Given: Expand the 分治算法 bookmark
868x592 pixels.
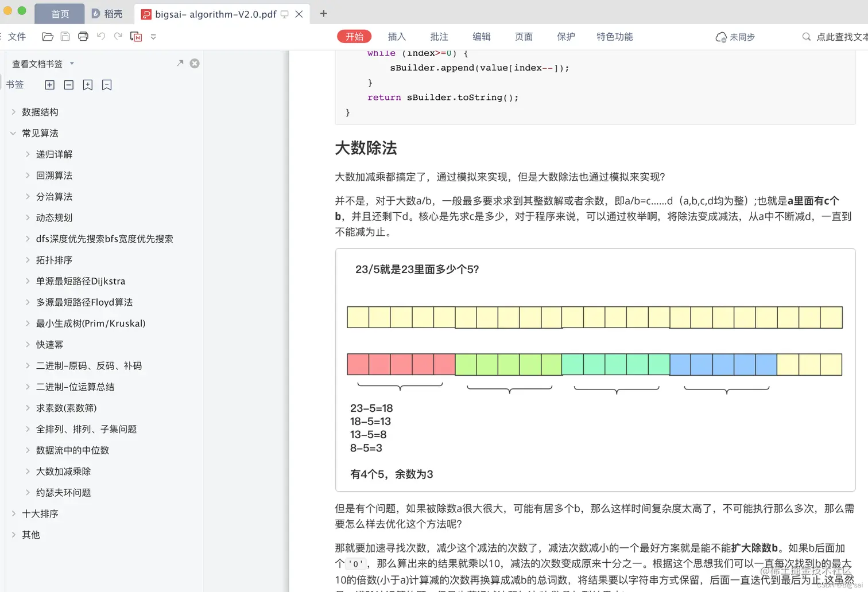Looking at the screenshot, I should pos(27,197).
